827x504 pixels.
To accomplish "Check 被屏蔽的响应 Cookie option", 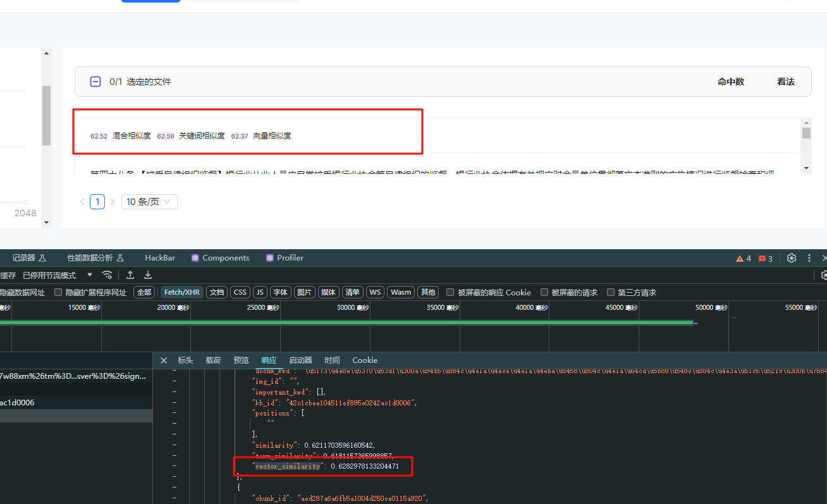I will click(450, 292).
